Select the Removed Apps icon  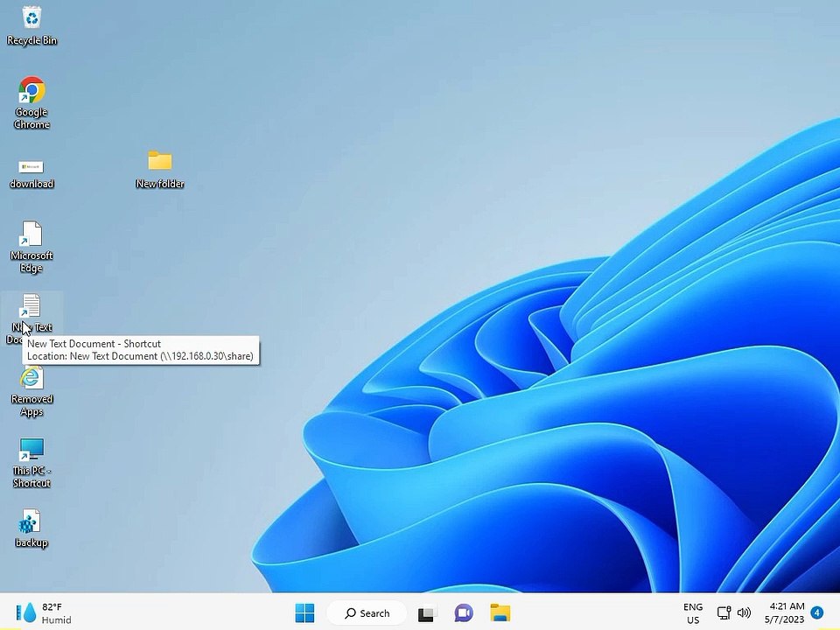31,391
